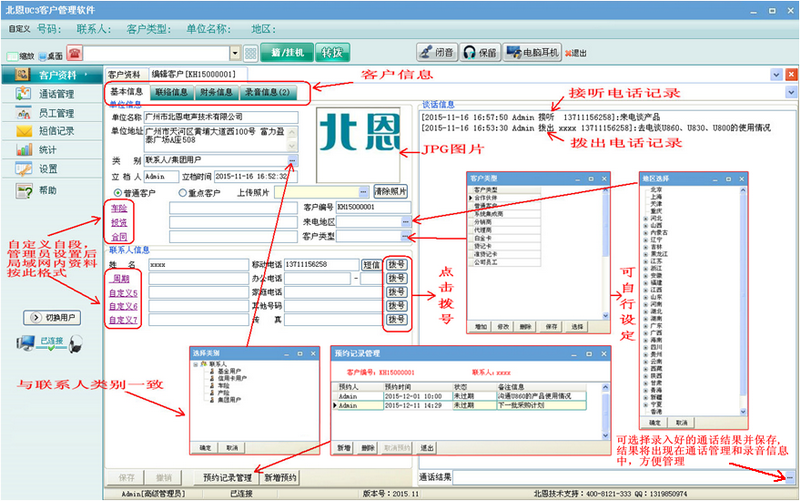Click the 退出 exit icon
This screenshot has height=501, width=800.
576,53
